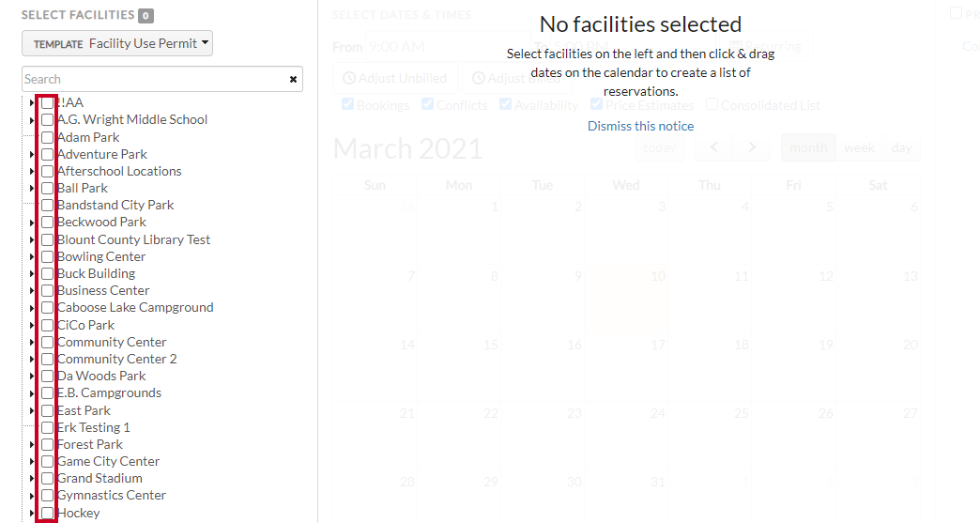Click the selected facilities count badge
Image resolution: width=980 pixels, height=523 pixels.
click(145, 16)
